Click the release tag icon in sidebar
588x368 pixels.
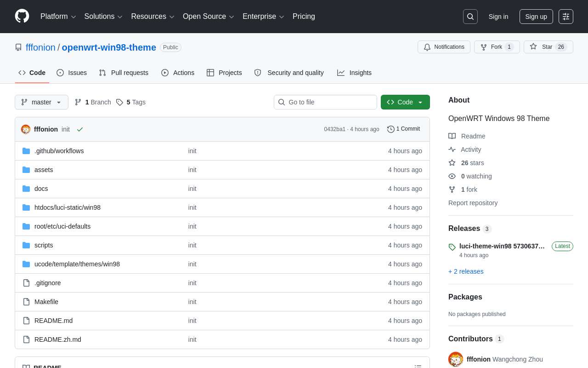(x=452, y=247)
